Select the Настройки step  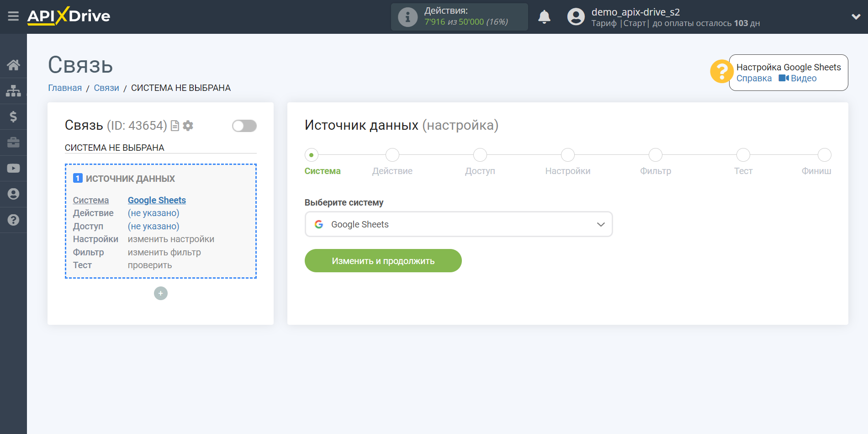(x=568, y=155)
